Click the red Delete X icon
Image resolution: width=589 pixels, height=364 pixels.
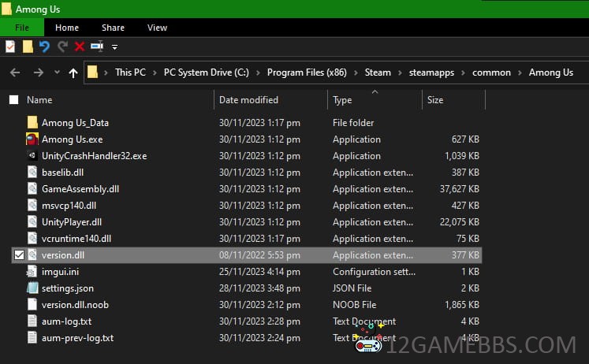pyautogui.click(x=80, y=46)
